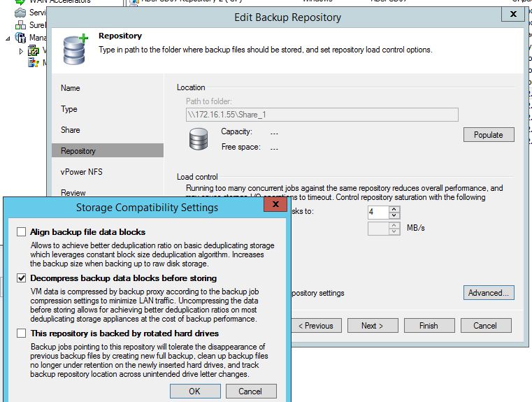Click the repository database icon in header
This screenshot has width=532, height=402.
pos(74,46)
